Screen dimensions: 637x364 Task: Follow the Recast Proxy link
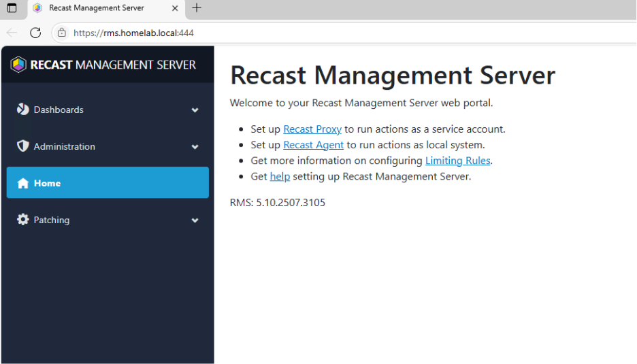click(x=312, y=129)
